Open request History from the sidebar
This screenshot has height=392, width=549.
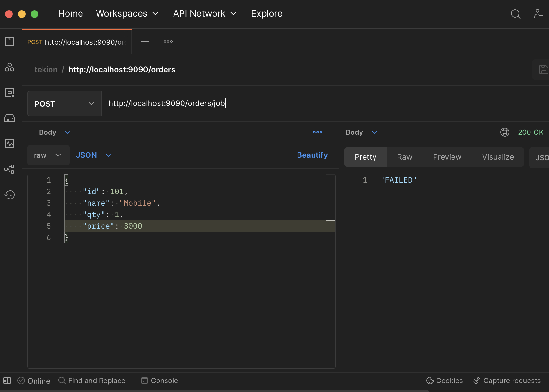(10, 195)
